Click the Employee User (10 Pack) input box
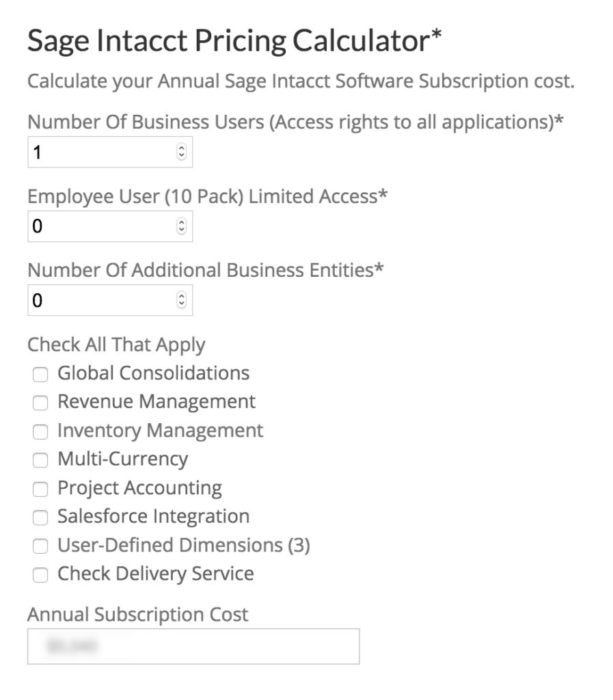 [96, 226]
